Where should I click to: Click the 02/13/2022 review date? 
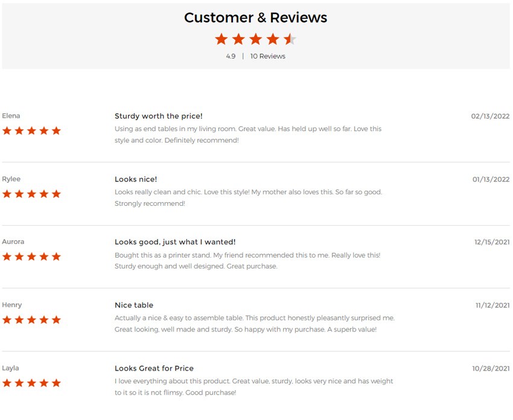tap(490, 116)
